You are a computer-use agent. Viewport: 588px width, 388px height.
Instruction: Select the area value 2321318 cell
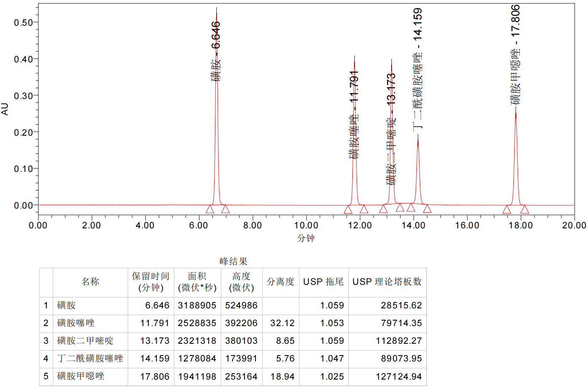[197, 341]
